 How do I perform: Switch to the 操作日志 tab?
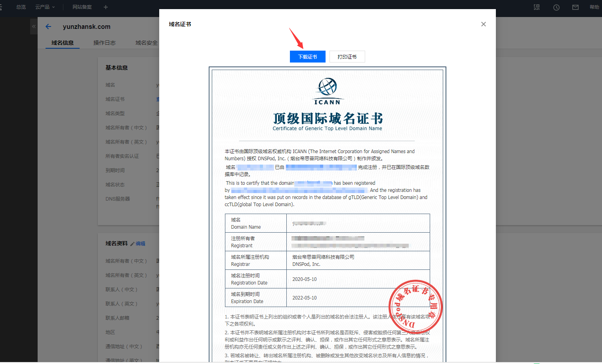click(105, 43)
